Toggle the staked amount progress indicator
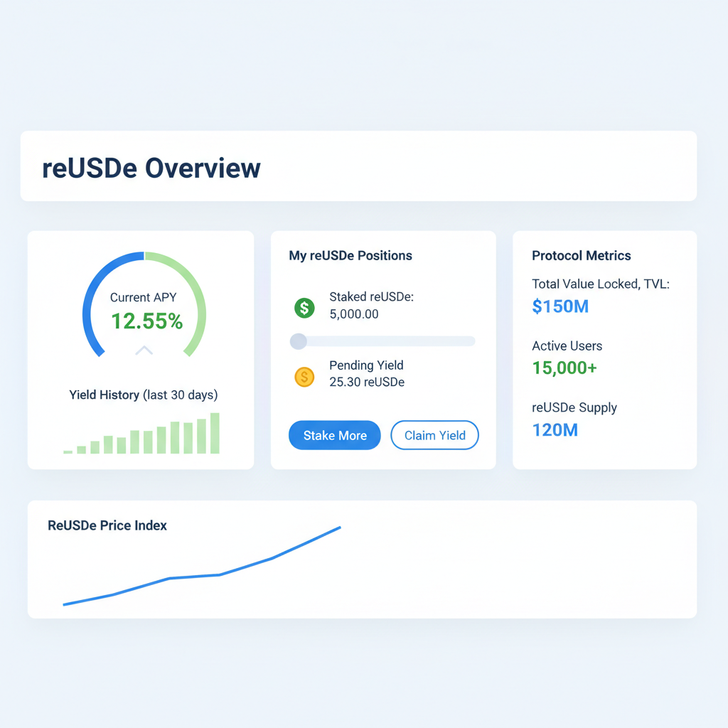 click(382, 341)
